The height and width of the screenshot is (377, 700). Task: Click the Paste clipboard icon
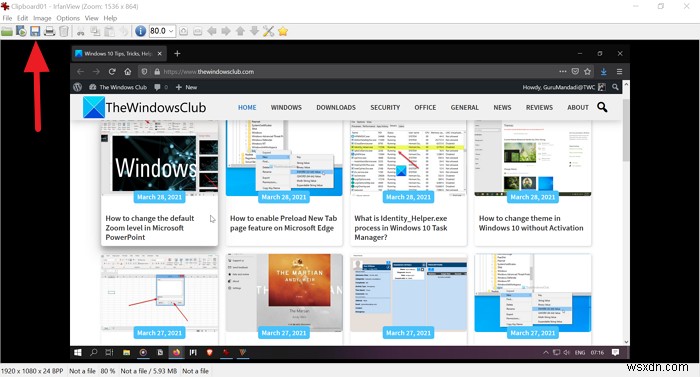[x=109, y=31]
